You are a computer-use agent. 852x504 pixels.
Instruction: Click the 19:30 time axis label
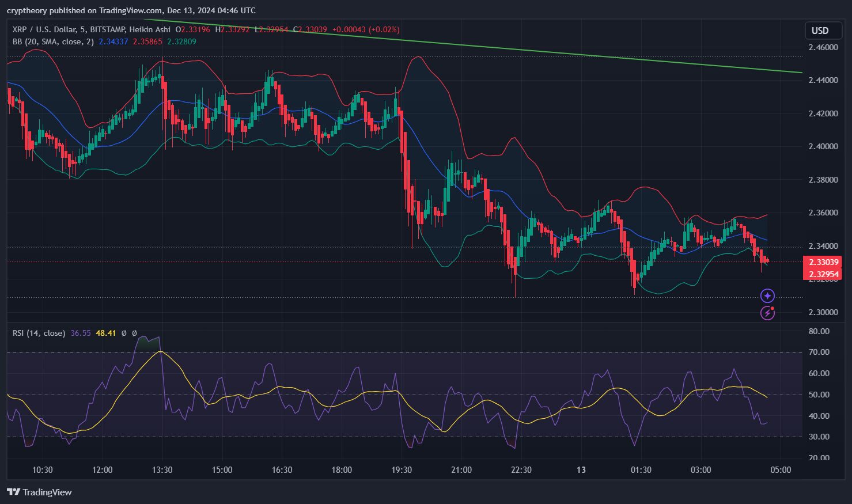(402, 470)
